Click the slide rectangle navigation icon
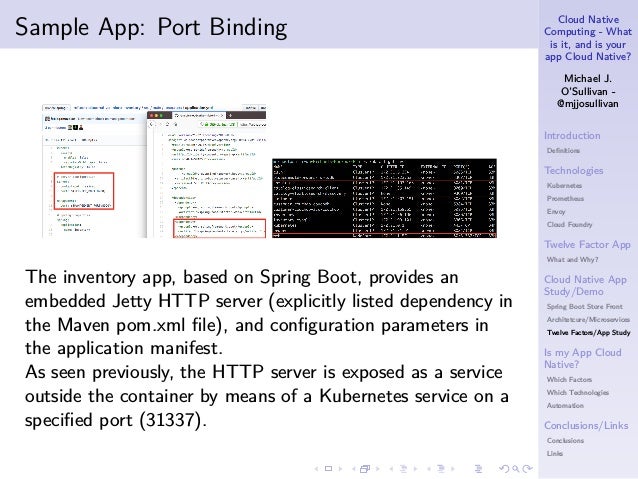 click(x=328, y=469)
